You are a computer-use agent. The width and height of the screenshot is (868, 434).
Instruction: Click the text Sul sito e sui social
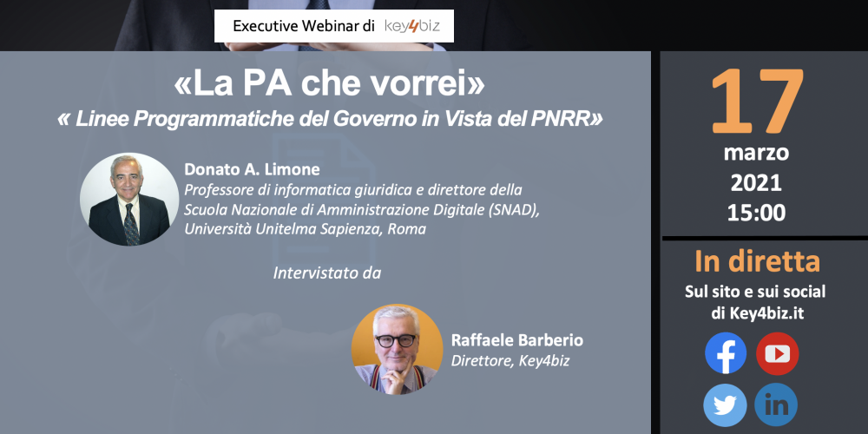(755, 291)
